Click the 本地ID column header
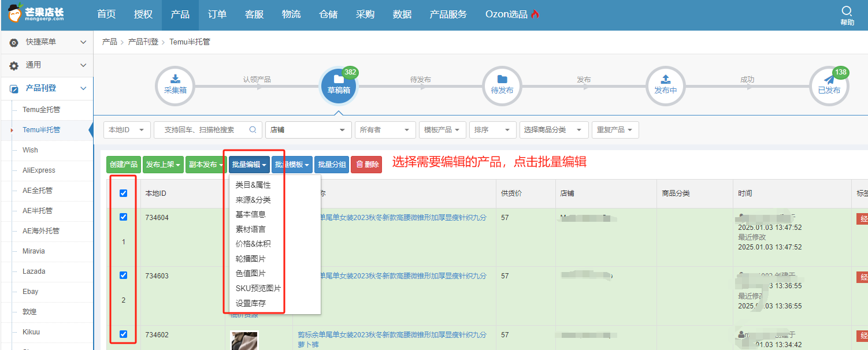Screen dimensions: 868x350 (x=156, y=193)
